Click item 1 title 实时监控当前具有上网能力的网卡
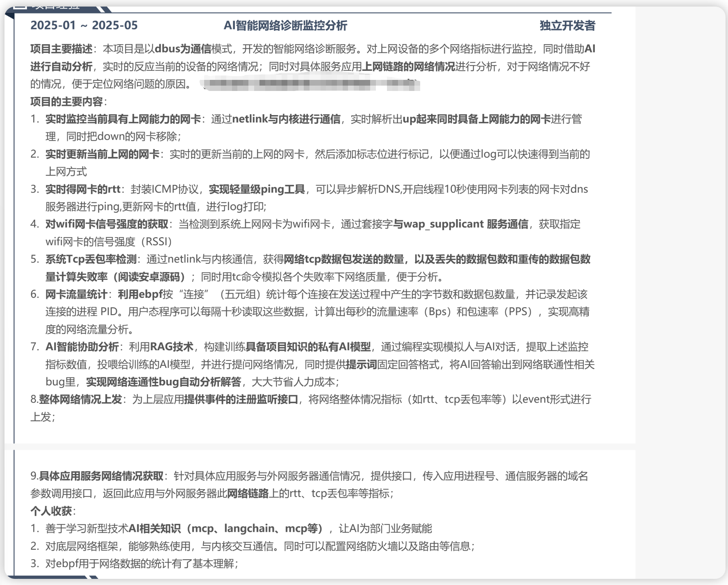Screen dimensions: 728x585 pos(123,119)
